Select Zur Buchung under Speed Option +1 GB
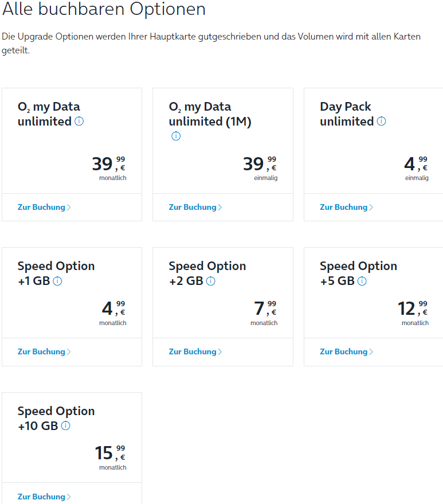Image resolution: width=443 pixels, height=504 pixels. click(x=44, y=351)
